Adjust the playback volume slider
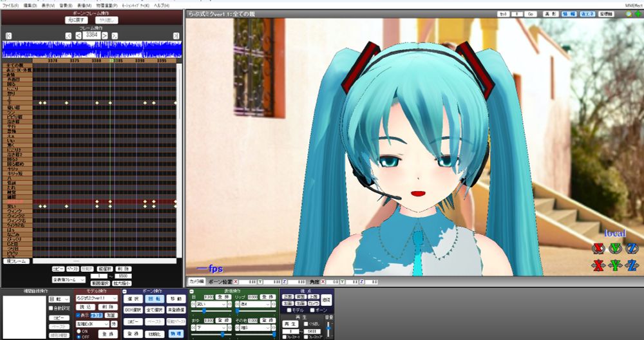644x340 pixels. tap(328, 330)
